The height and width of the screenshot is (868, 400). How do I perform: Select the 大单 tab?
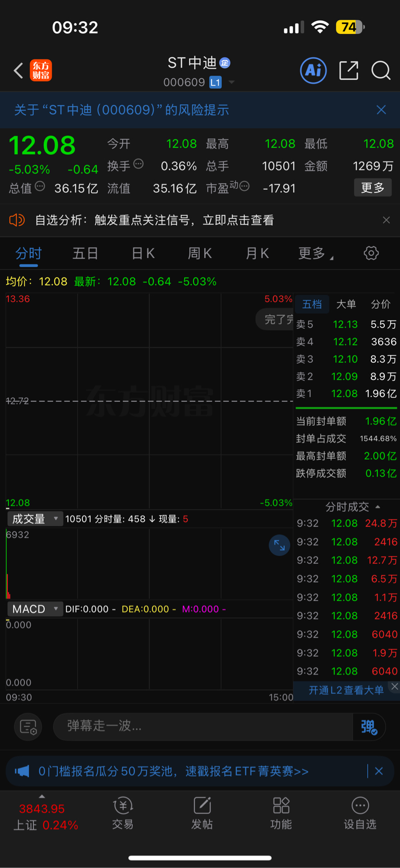click(x=346, y=304)
